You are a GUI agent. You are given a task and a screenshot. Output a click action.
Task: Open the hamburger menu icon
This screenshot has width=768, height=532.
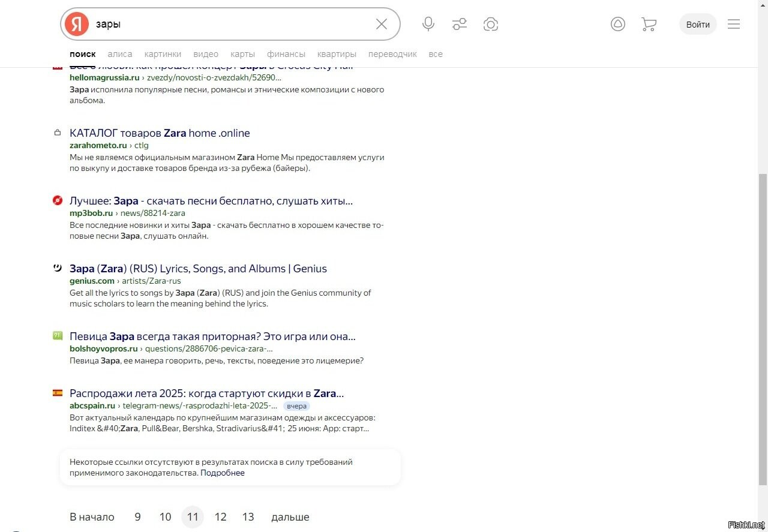tap(733, 24)
